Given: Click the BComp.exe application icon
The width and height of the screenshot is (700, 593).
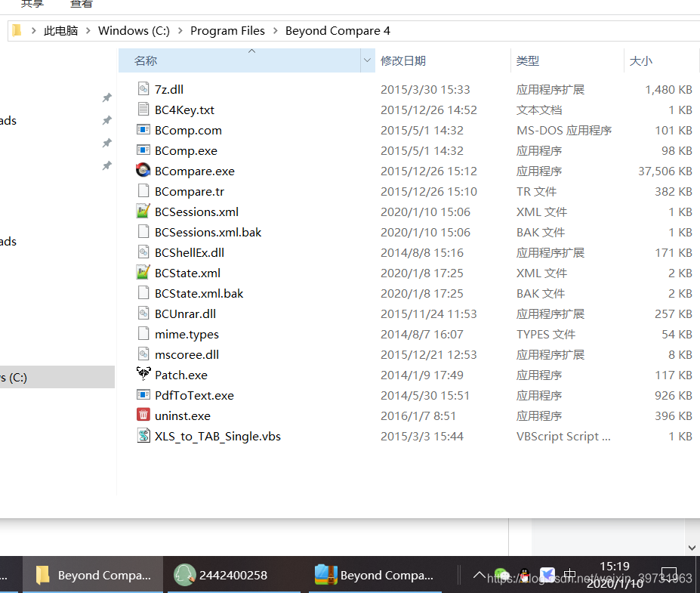Looking at the screenshot, I should (x=143, y=150).
